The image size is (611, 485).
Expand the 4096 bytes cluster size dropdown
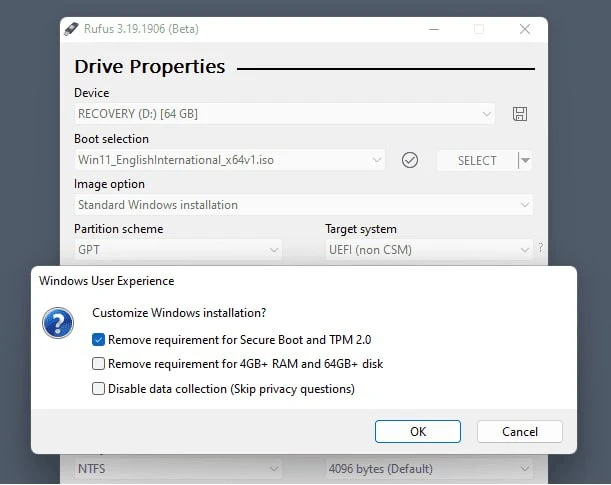tap(429, 469)
